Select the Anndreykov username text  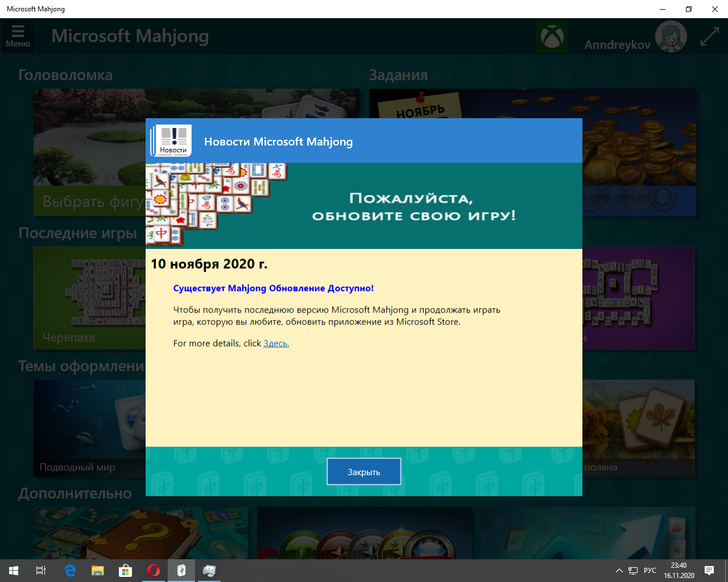click(x=617, y=45)
